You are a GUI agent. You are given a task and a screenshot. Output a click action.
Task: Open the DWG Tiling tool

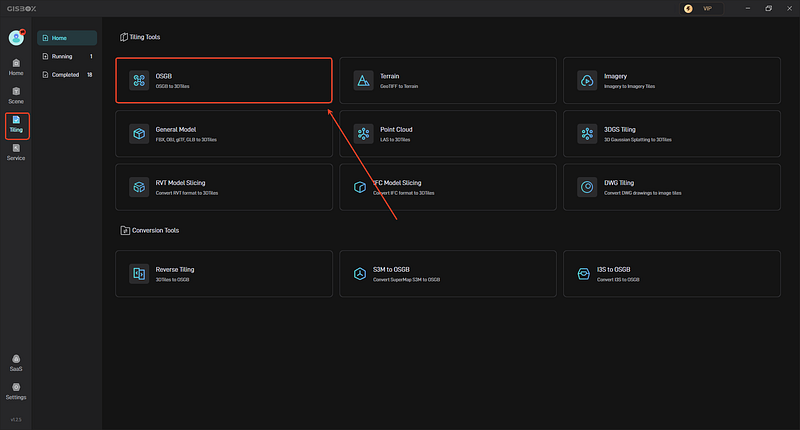pyautogui.click(x=671, y=187)
